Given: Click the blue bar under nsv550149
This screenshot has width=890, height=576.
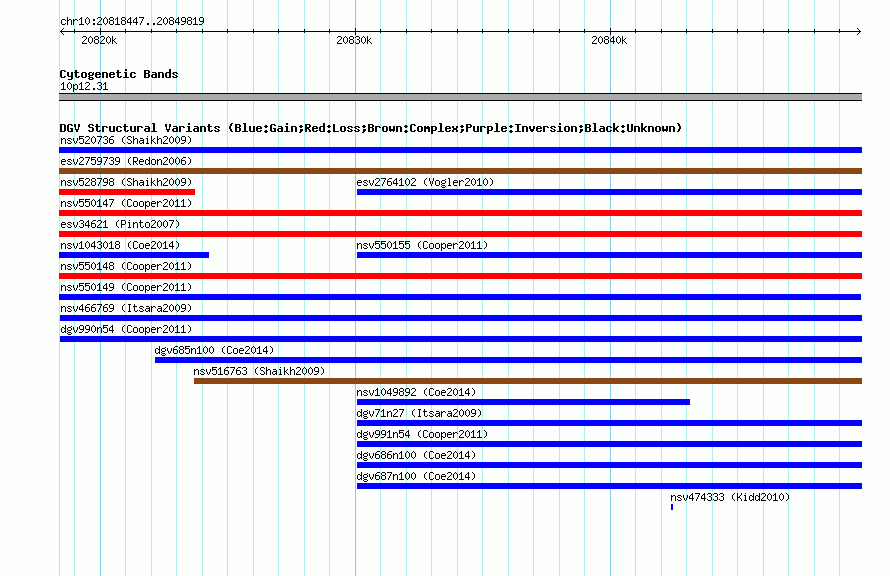Looking at the screenshot, I should [460, 297].
